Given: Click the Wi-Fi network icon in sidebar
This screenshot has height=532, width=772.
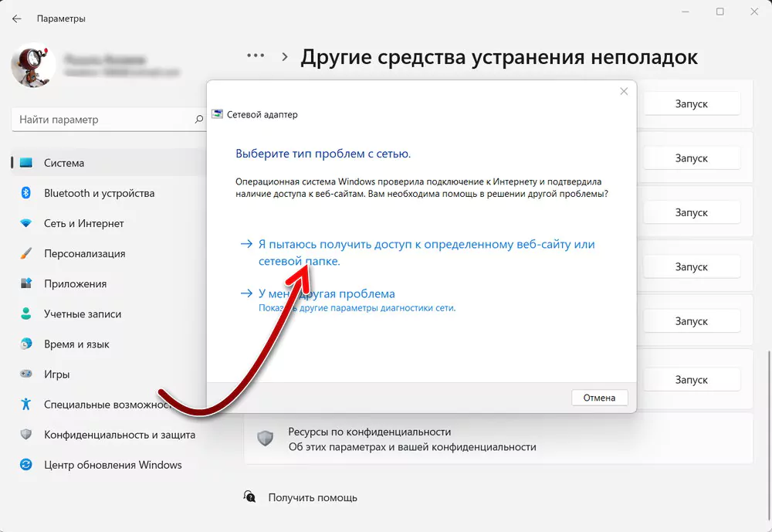Looking at the screenshot, I should tap(26, 223).
